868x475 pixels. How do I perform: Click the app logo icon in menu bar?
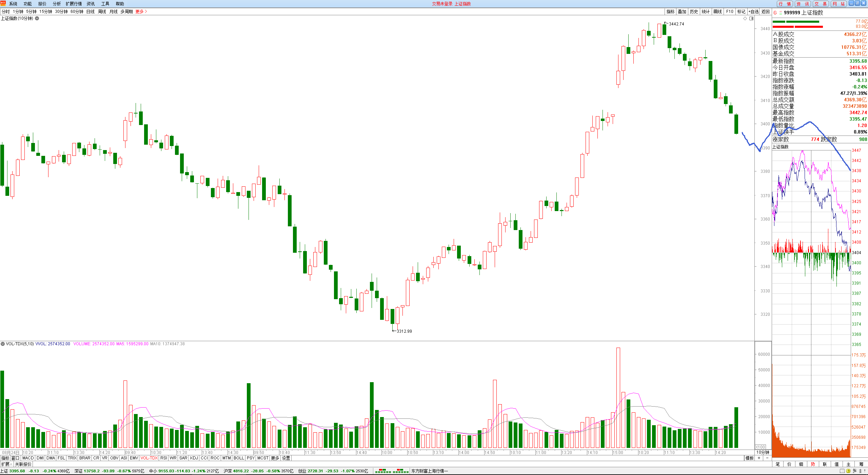(3, 3)
